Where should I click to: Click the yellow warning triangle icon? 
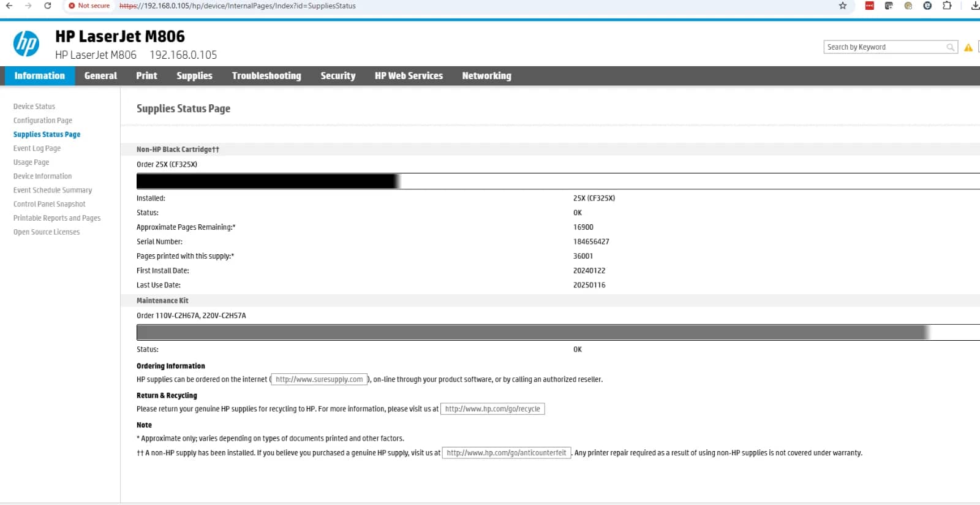tap(968, 47)
